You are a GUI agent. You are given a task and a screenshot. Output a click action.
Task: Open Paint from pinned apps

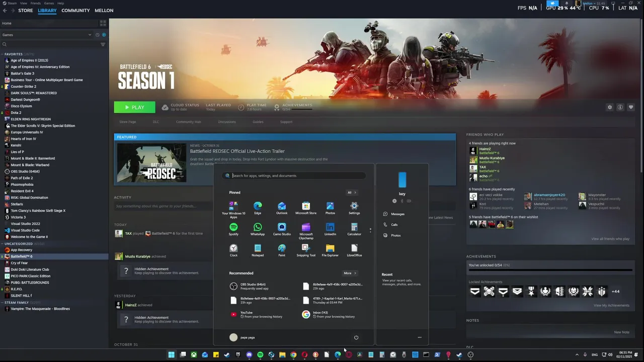coord(282,250)
